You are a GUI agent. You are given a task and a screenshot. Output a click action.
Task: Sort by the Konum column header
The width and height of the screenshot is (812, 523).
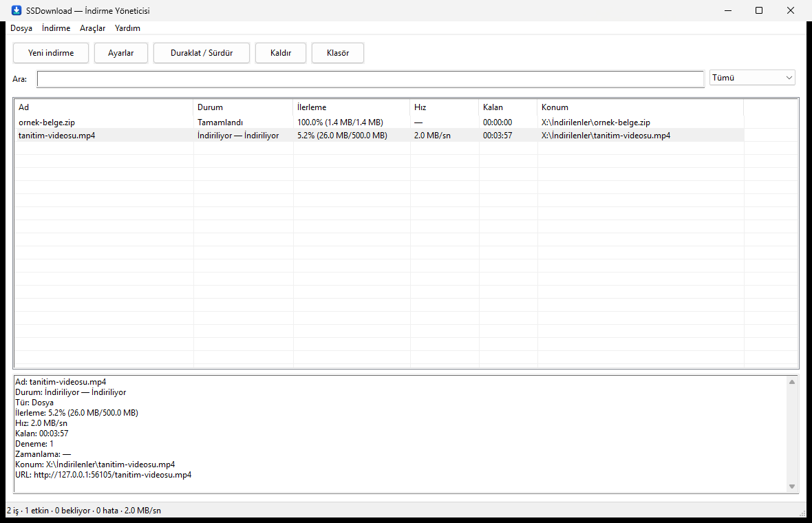pos(641,107)
